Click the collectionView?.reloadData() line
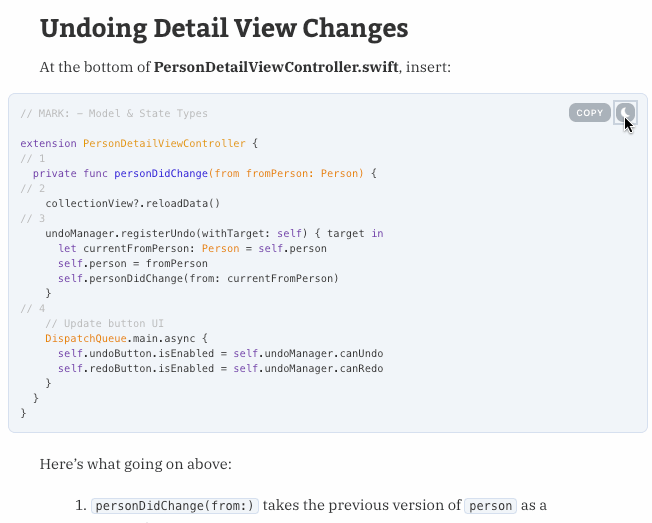The image size is (652, 523). click(133, 203)
